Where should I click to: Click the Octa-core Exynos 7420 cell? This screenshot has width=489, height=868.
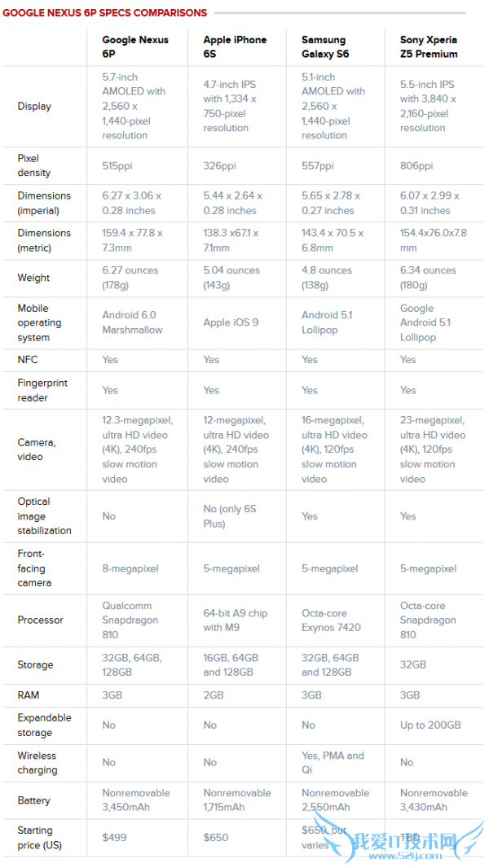(x=331, y=620)
